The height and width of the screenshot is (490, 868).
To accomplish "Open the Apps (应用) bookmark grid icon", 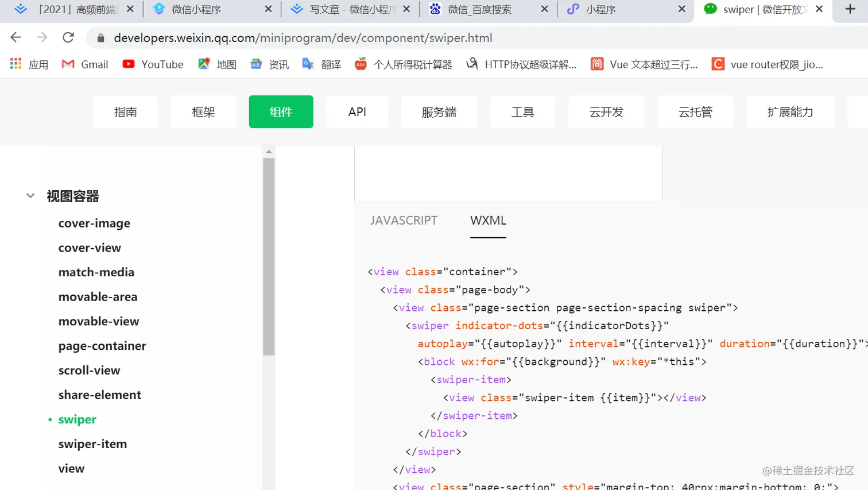I will pos(15,64).
